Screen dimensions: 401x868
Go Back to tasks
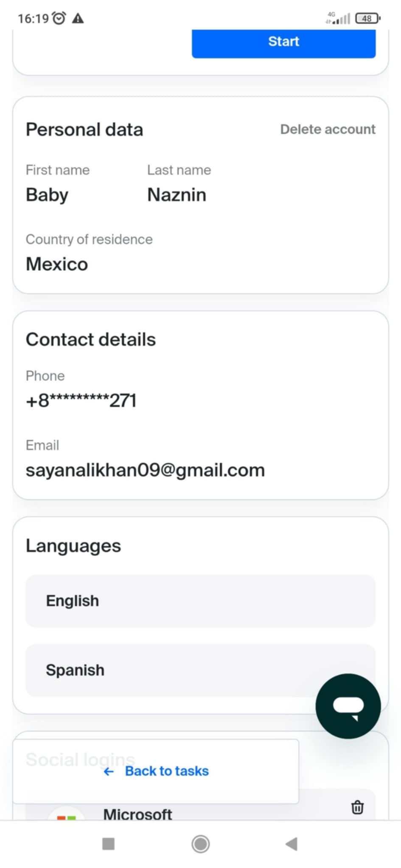coord(156,771)
